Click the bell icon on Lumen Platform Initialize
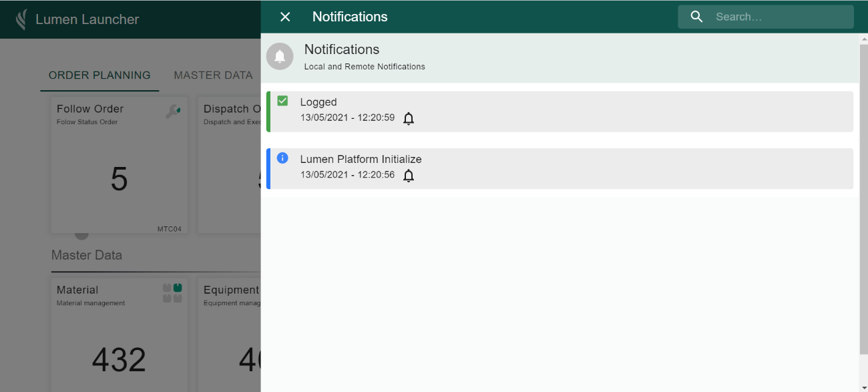The height and width of the screenshot is (392, 868). tap(409, 176)
